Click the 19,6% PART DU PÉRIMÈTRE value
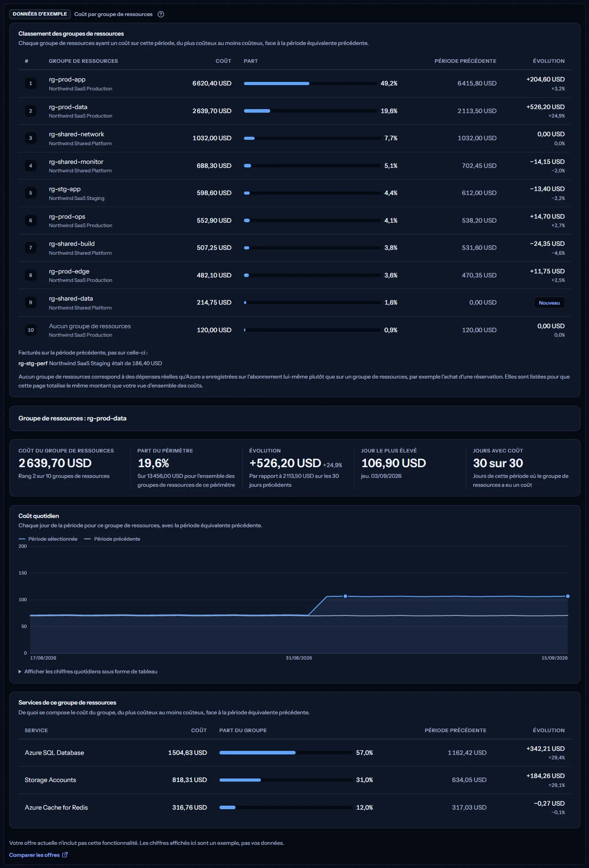This screenshot has height=868, width=589. [x=153, y=463]
